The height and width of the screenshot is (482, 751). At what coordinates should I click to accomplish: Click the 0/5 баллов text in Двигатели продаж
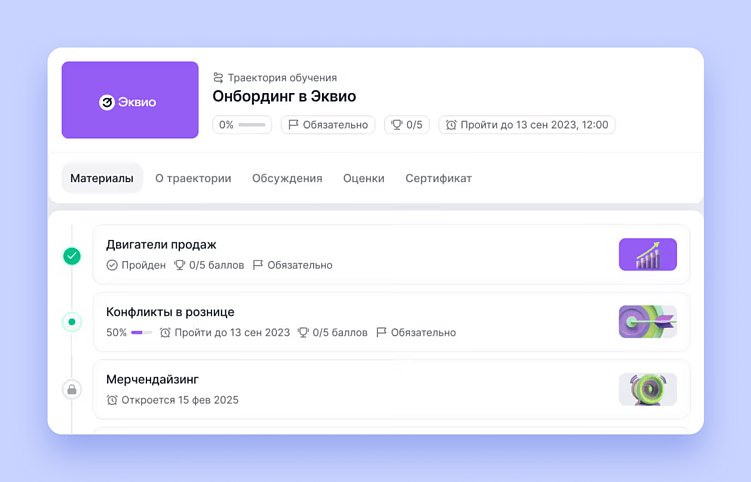click(216, 265)
